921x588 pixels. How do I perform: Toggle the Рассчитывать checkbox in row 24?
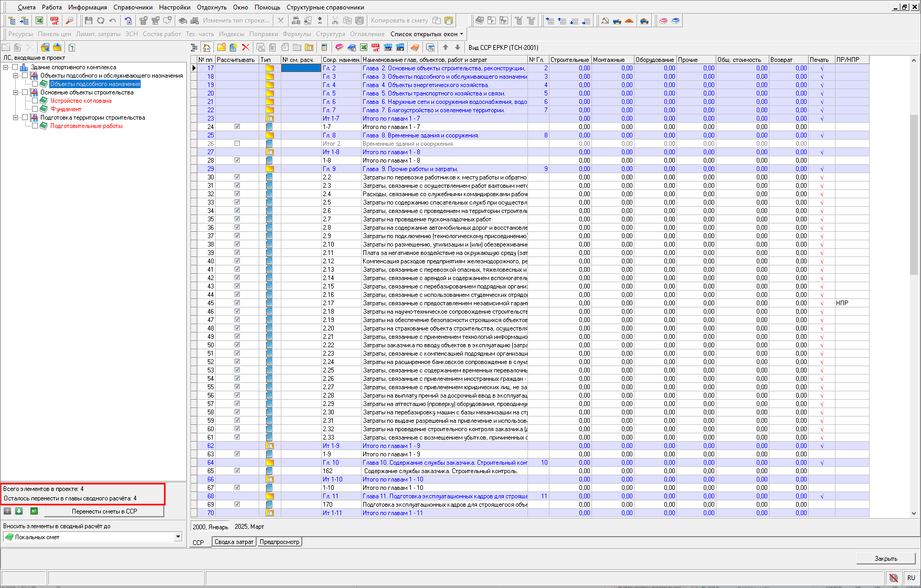pyautogui.click(x=237, y=127)
